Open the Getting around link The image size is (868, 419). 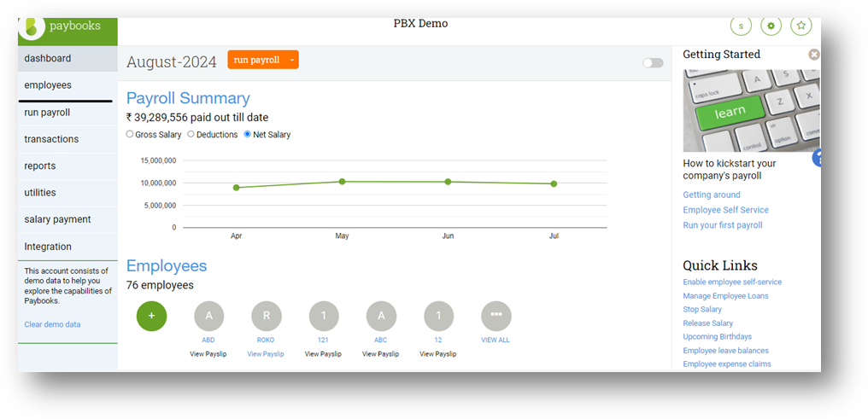tap(712, 195)
